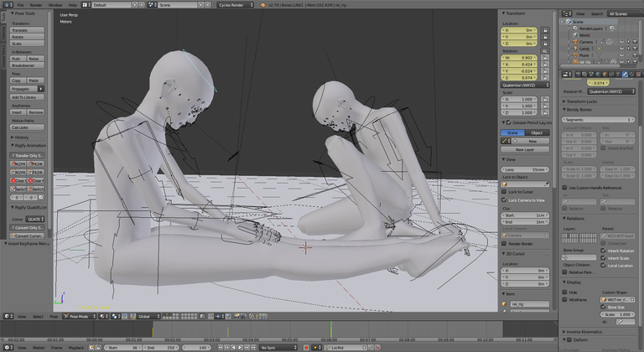Click the Lens 55mm field in View panel
Screen dimensions: 644x352
coord(527,169)
